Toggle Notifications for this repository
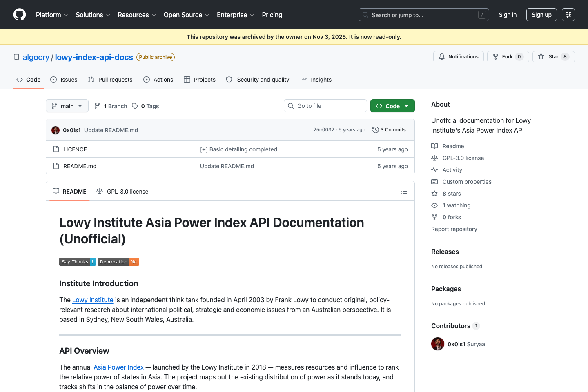 tap(458, 56)
